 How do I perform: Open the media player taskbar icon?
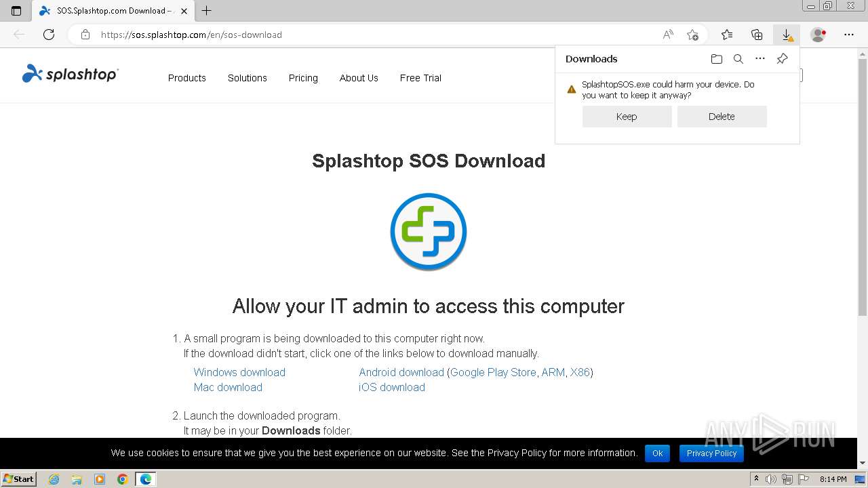[100, 479]
